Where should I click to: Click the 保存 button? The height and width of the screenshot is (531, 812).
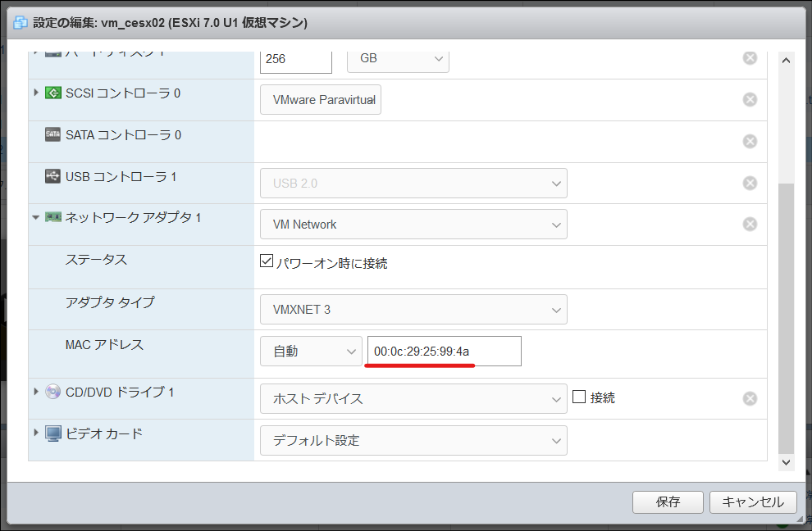pos(668,502)
